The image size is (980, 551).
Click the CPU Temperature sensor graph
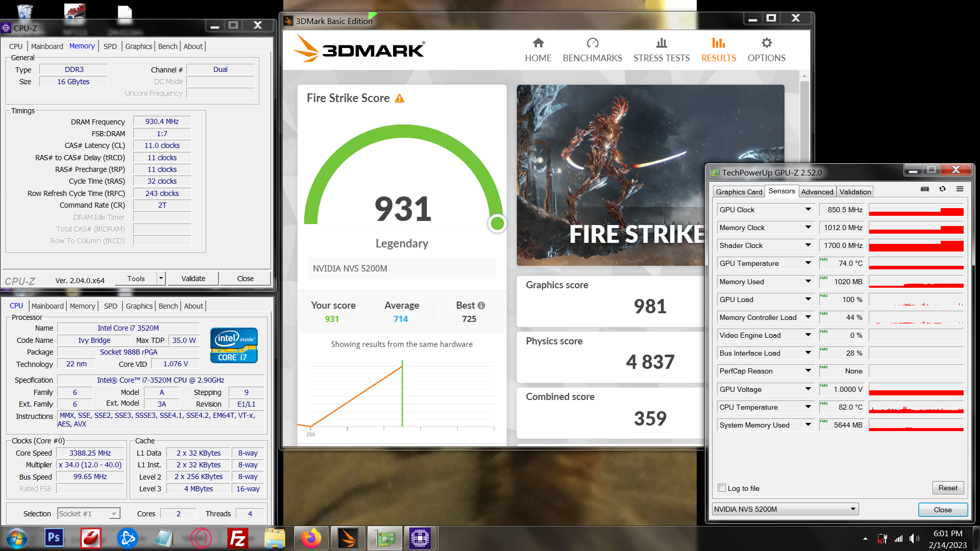click(916, 407)
